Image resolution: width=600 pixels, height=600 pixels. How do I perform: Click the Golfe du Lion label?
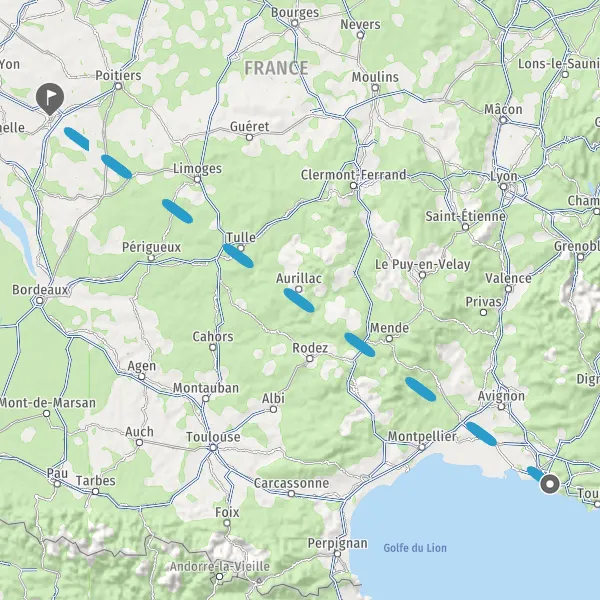(415, 548)
